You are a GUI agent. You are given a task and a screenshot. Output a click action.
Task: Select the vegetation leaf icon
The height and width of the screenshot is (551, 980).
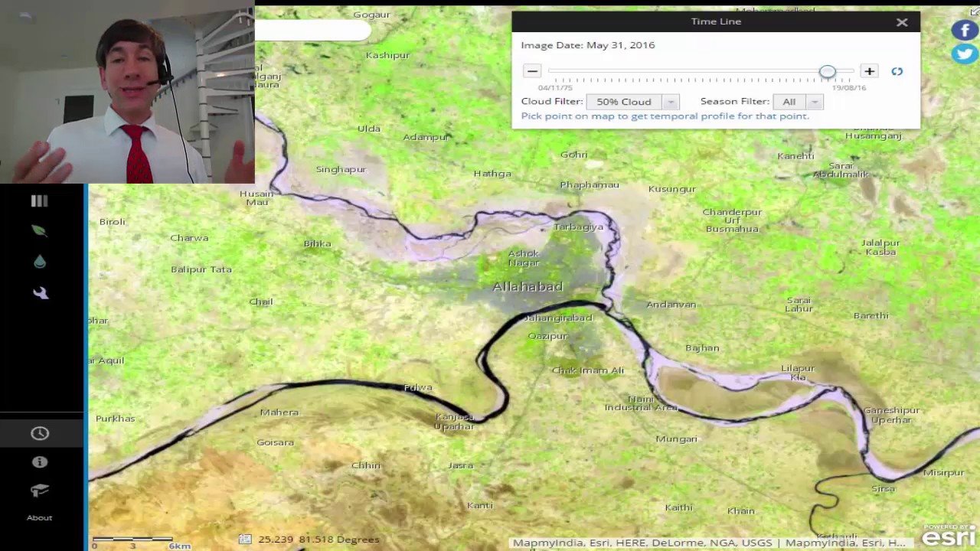pos(39,230)
